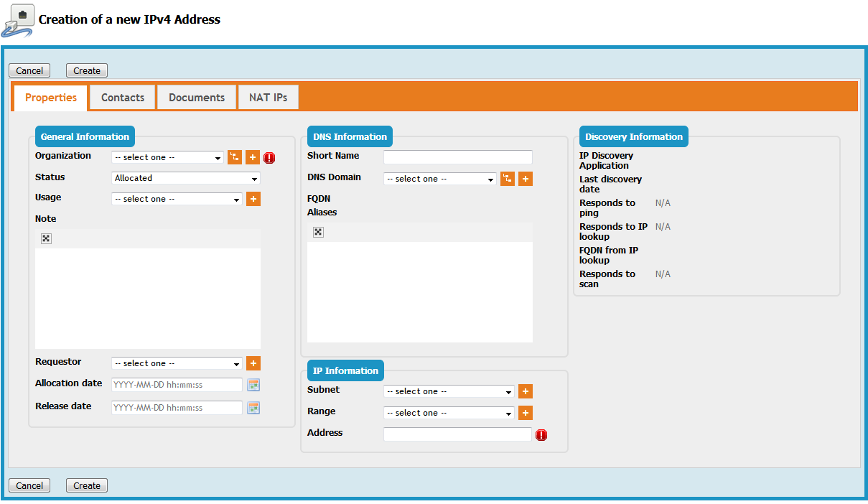The image size is (868, 504).
Task: Open the NAT IPs tab
Action: click(x=268, y=98)
